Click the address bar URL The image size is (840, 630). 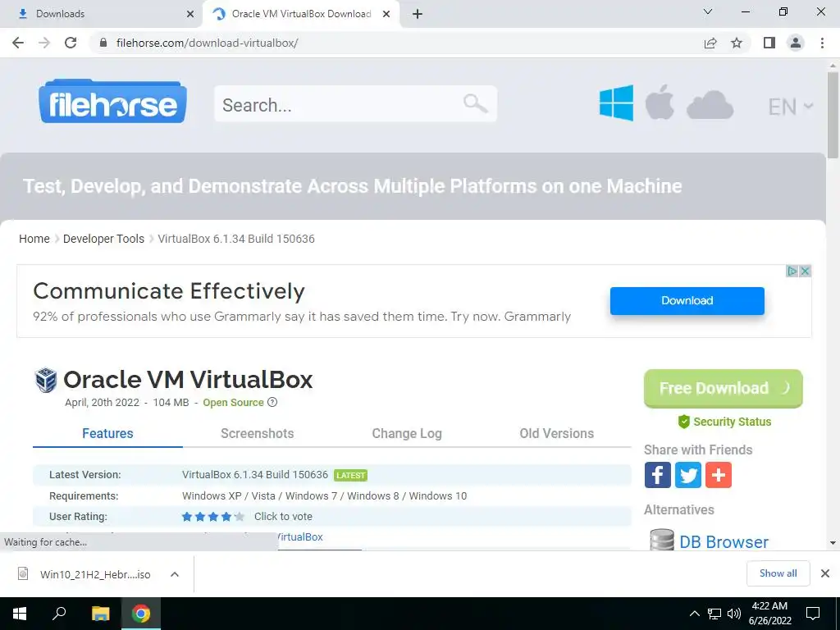[x=207, y=43]
